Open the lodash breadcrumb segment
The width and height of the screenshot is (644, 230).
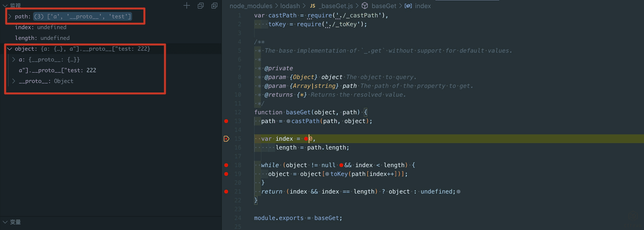click(x=290, y=6)
